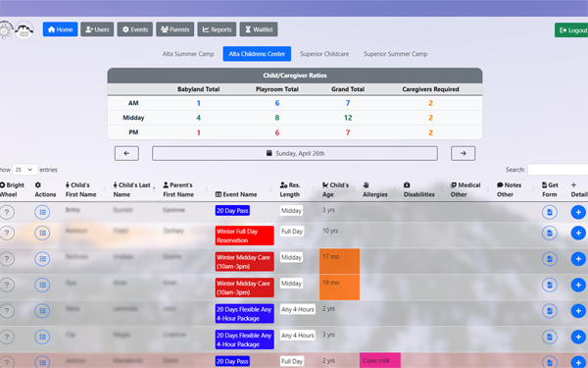Switch to Superior Summer Camp tab

click(x=395, y=54)
